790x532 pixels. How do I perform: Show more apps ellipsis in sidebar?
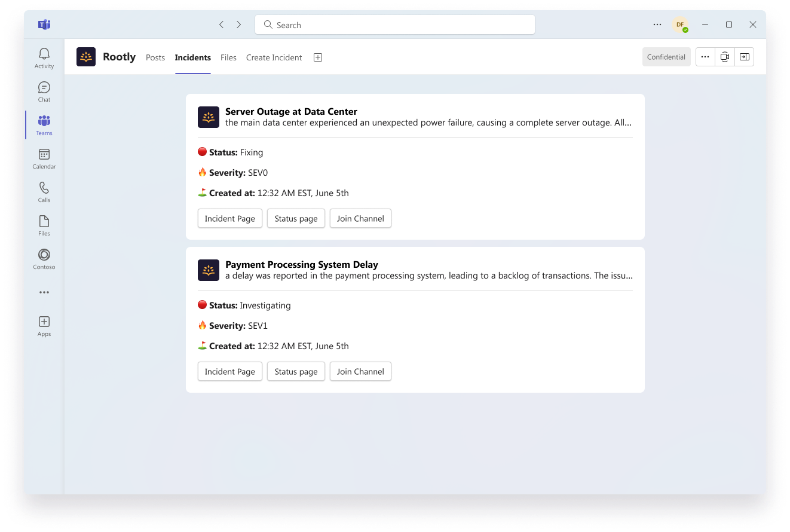click(44, 292)
